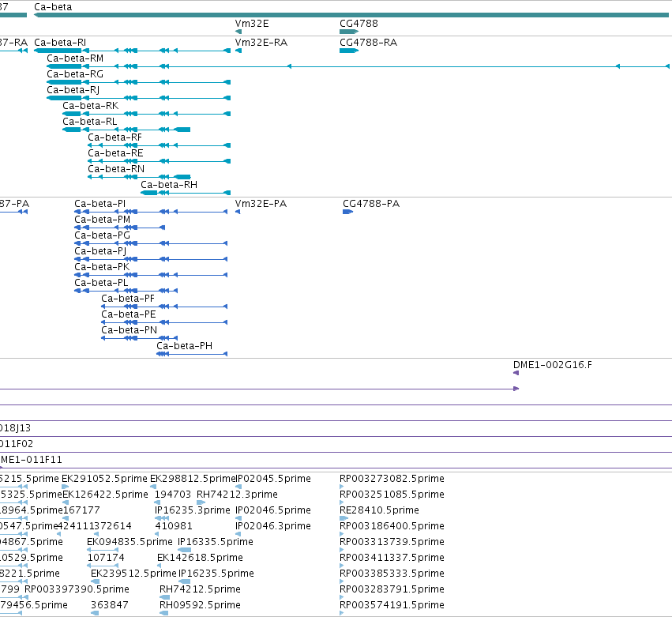Viewport: 672px width, 617px height.
Task: Click EST label IP02045.5prime
Action: [x=274, y=479]
